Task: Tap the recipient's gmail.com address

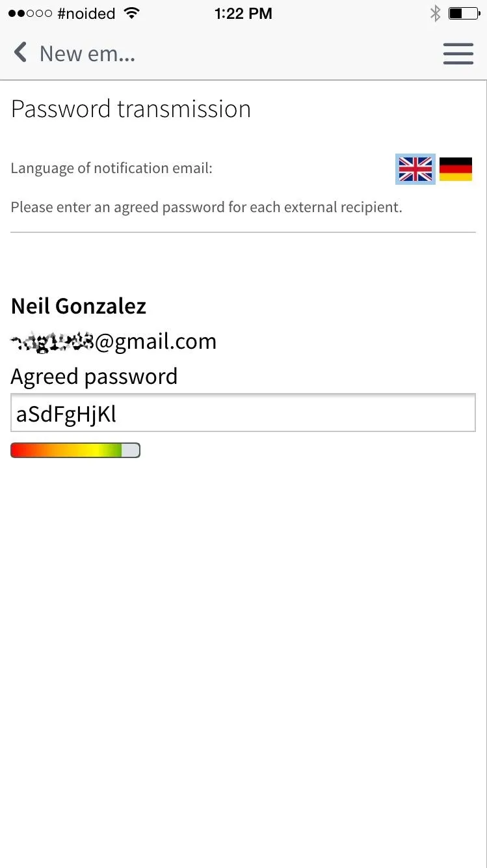Action: pos(114,341)
